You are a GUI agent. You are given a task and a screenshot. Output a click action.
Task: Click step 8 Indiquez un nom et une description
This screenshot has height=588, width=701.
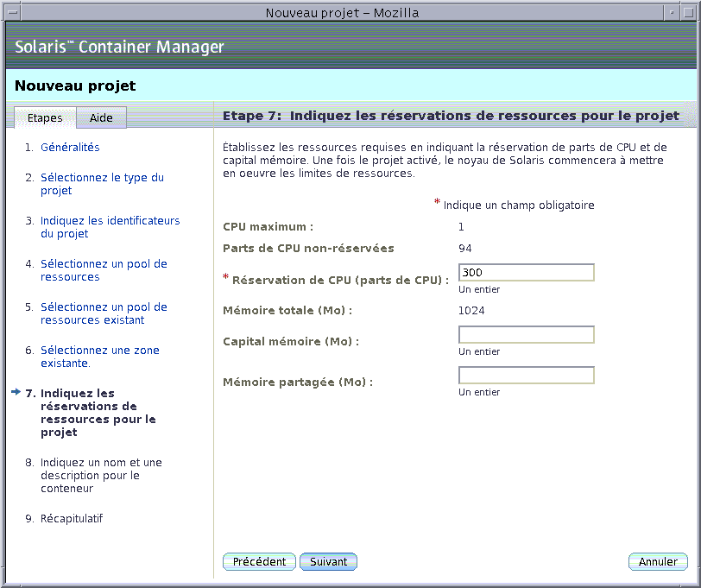tap(101, 475)
